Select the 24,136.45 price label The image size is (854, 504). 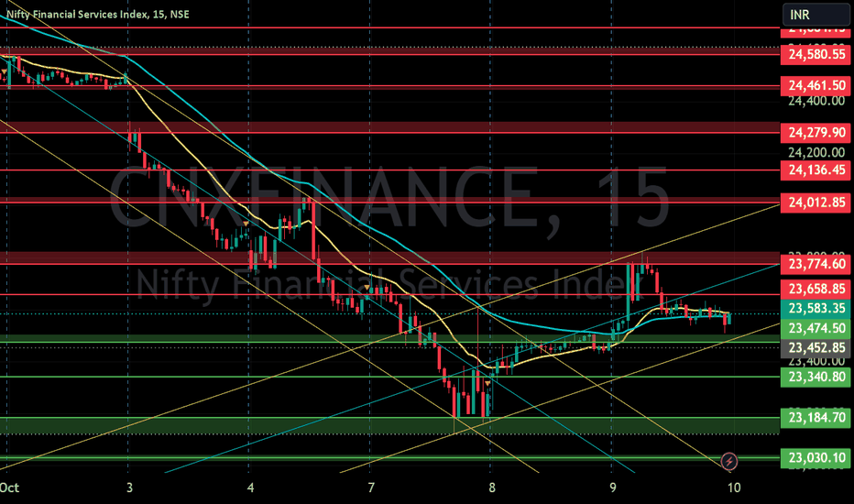pos(816,170)
